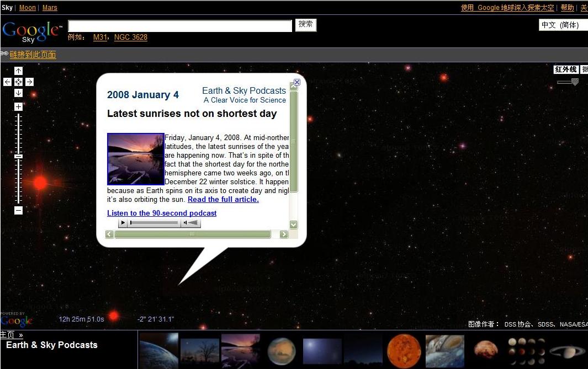Click the Google Sky search field
This screenshot has width=588, height=369.
click(x=180, y=26)
